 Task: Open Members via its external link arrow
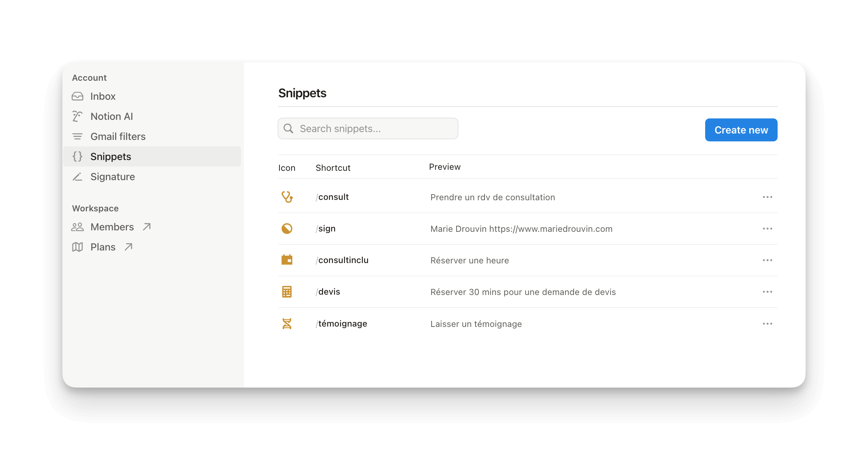point(147,227)
